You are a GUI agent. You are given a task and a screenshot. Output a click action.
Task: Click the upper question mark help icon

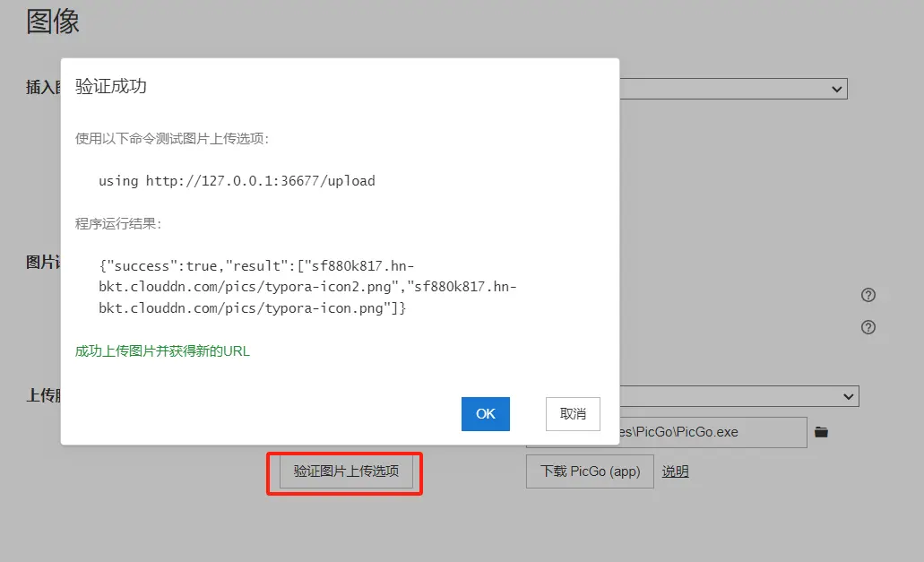pos(868,295)
